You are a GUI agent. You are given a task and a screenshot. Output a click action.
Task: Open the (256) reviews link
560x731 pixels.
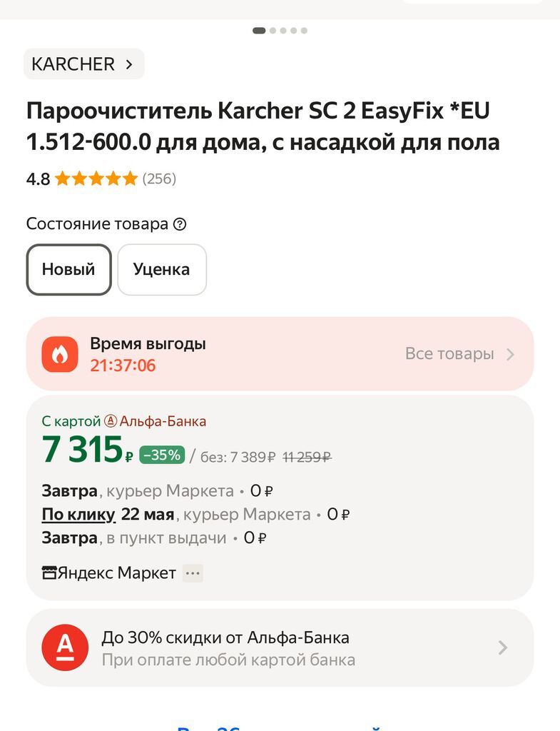click(x=160, y=178)
